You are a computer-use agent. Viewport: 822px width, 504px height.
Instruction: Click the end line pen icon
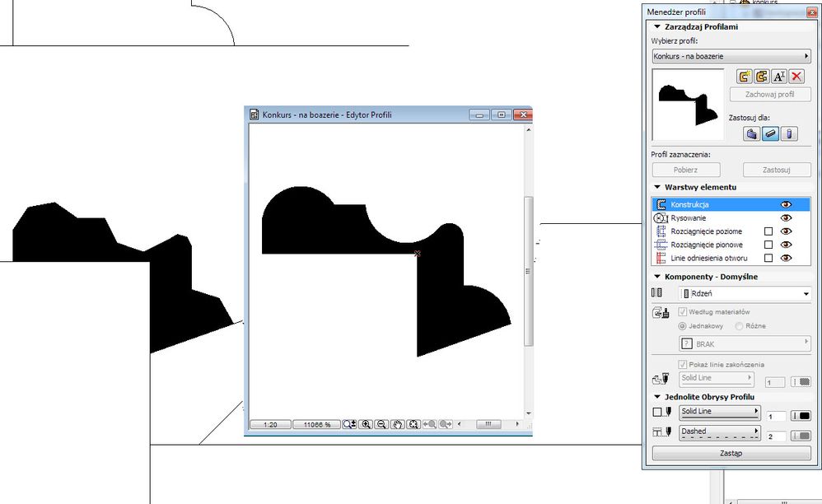(661, 378)
